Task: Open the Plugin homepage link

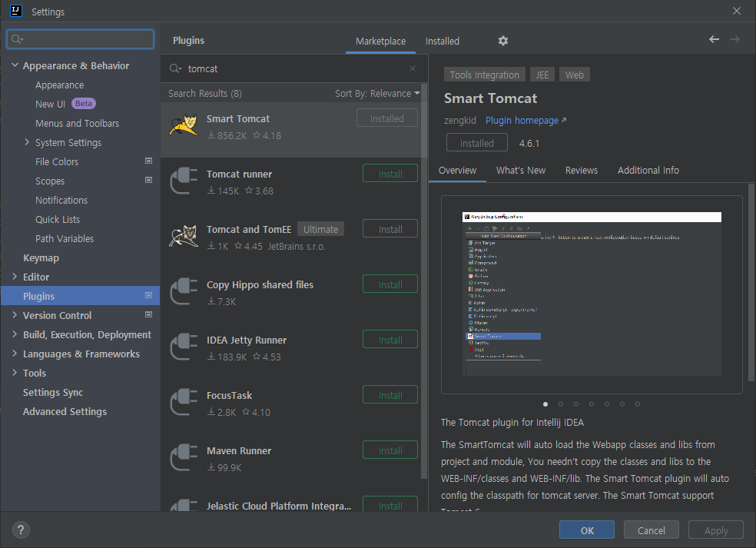Action: tap(526, 121)
